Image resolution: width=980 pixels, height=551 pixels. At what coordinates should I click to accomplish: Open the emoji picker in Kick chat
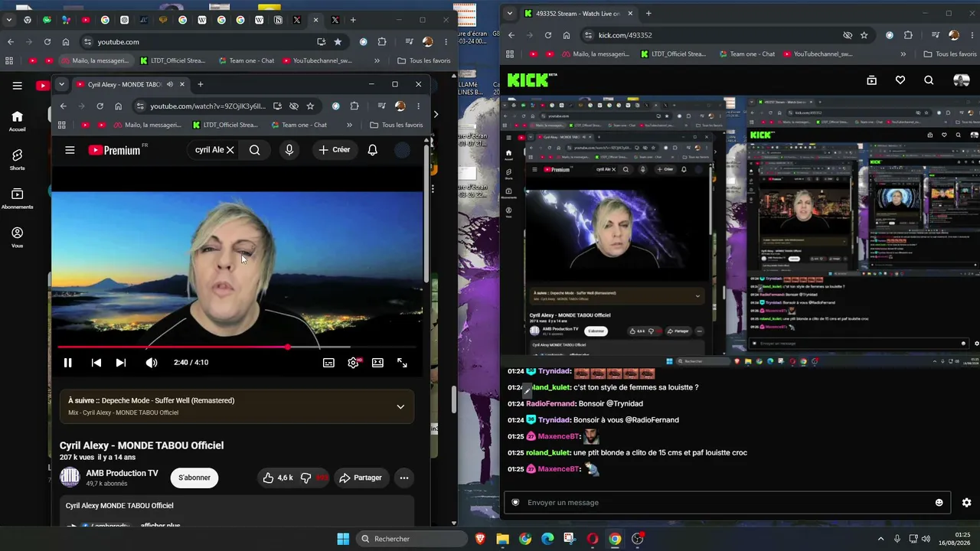pos(939,503)
